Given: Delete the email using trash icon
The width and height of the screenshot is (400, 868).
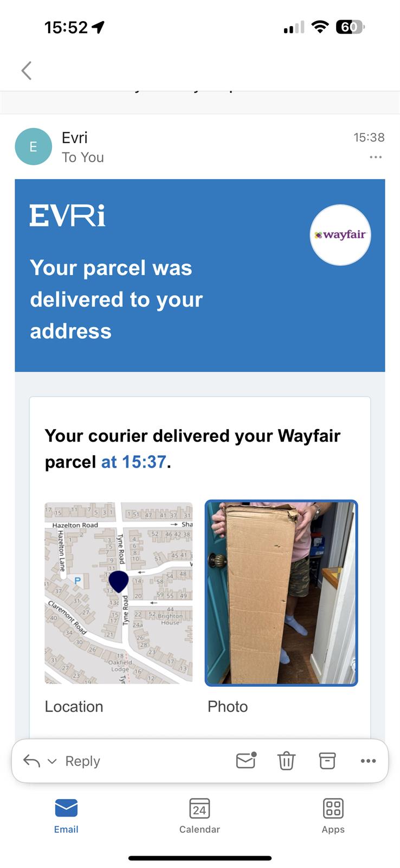Looking at the screenshot, I should coord(286,761).
